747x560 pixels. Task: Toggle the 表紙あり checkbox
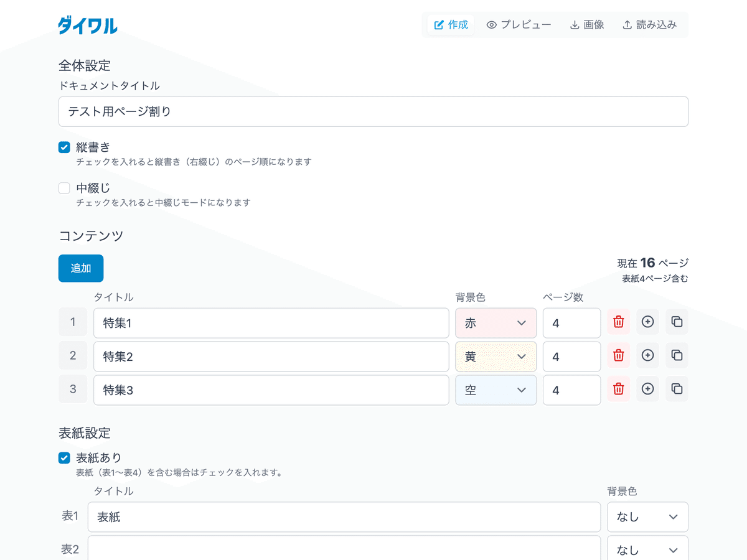click(x=64, y=458)
